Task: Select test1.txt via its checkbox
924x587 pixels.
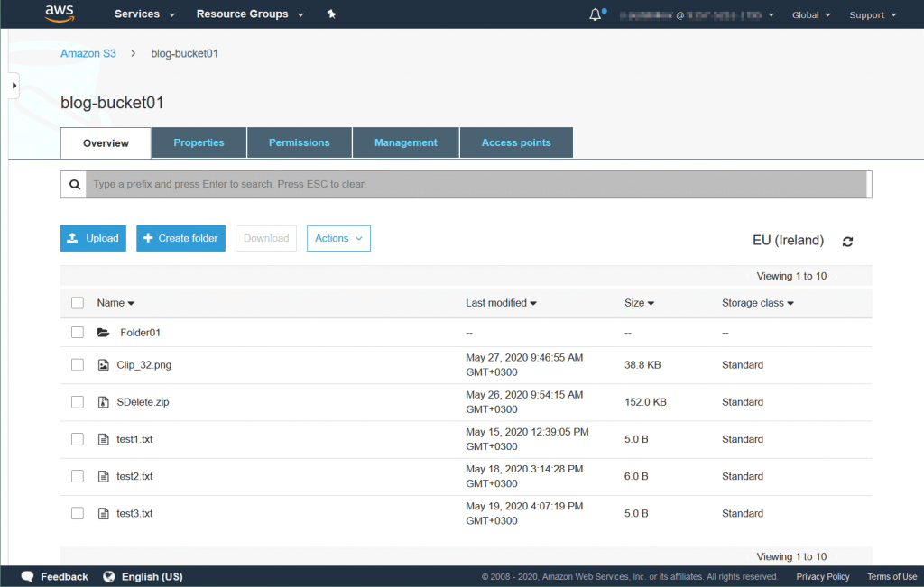Action: coord(78,439)
